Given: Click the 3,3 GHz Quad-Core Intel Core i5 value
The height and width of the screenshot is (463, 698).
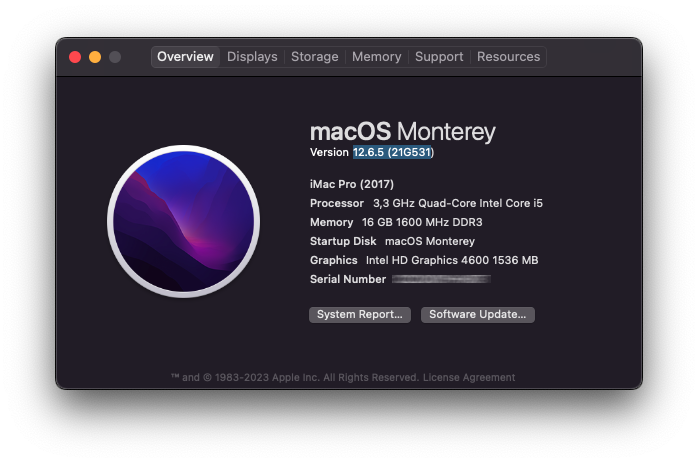Looking at the screenshot, I should click(x=458, y=203).
